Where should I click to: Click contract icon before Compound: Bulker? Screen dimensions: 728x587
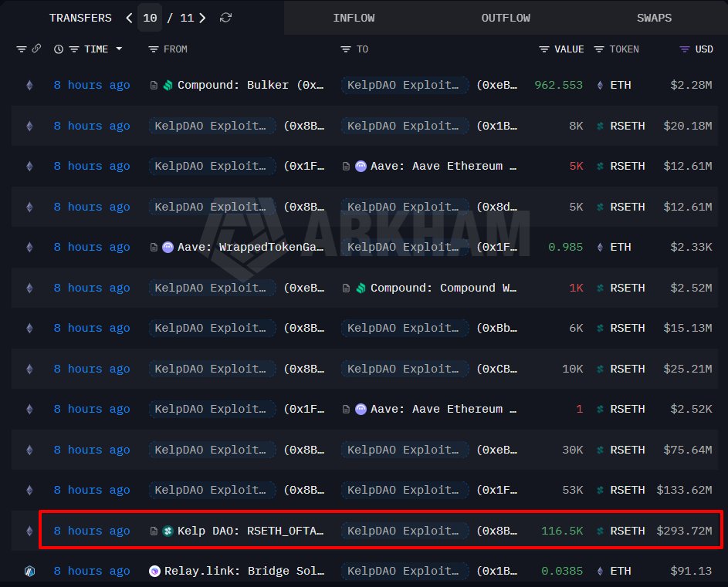click(154, 86)
